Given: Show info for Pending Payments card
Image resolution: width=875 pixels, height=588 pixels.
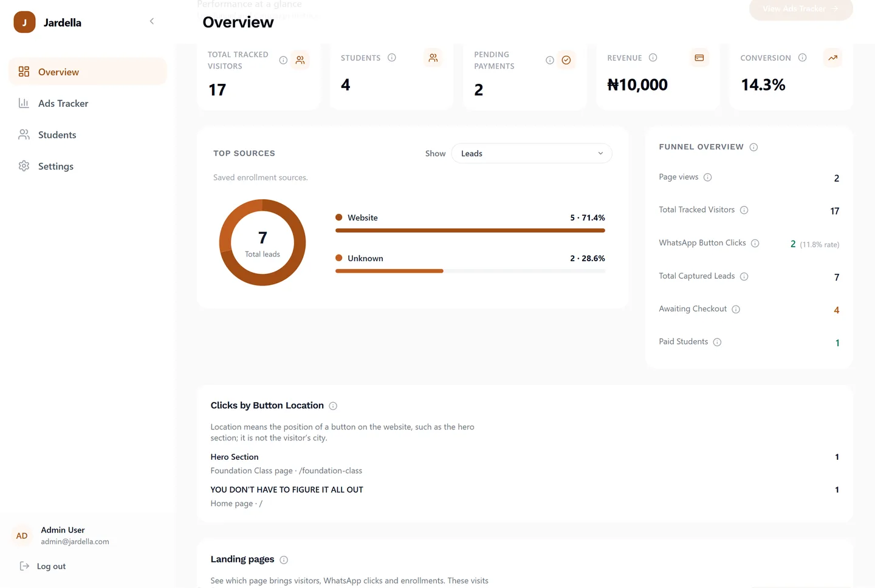Looking at the screenshot, I should 550,60.
